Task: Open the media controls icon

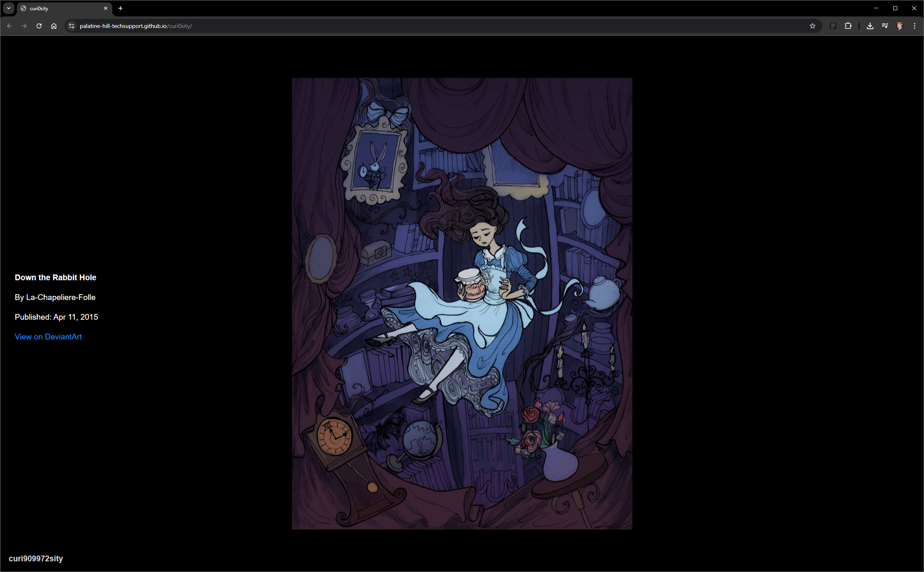Action: (x=885, y=26)
